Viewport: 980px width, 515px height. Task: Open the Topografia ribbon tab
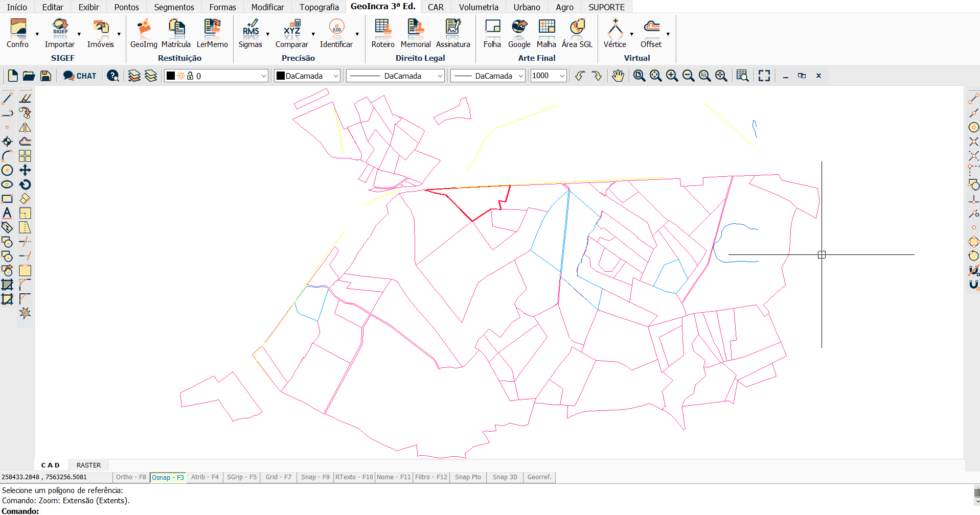tap(319, 7)
